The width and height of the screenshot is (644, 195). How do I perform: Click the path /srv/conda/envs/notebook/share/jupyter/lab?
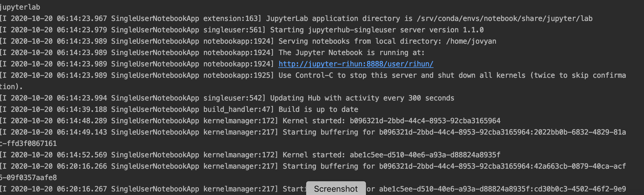coord(505,19)
